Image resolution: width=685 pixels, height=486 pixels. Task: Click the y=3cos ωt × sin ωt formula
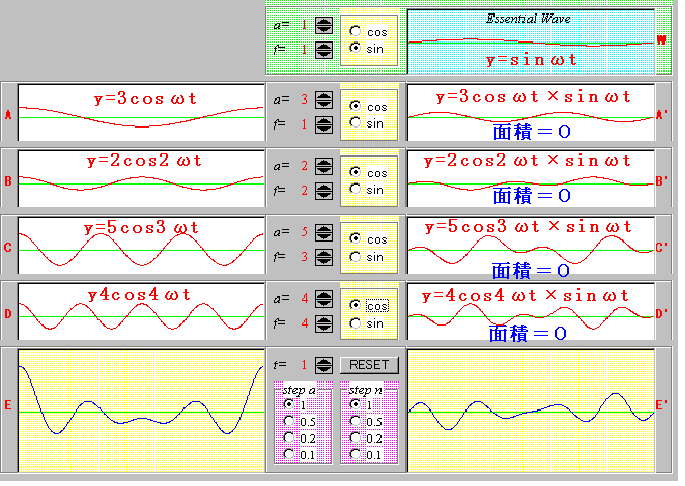(x=533, y=96)
